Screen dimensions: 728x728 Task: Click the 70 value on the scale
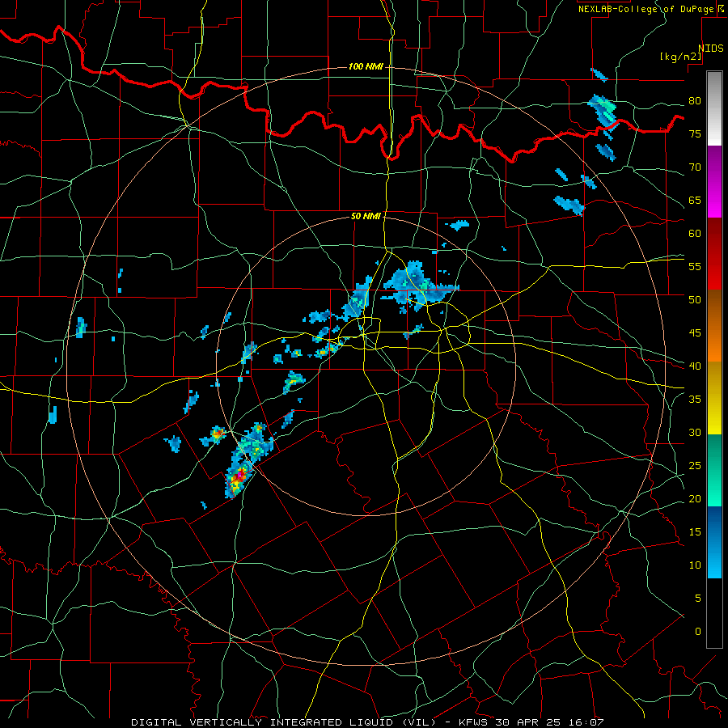pyautogui.click(x=695, y=167)
